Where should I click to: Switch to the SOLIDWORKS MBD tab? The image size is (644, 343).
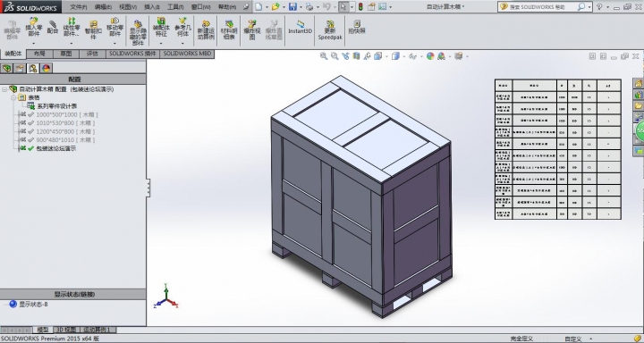click(x=187, y=54)
